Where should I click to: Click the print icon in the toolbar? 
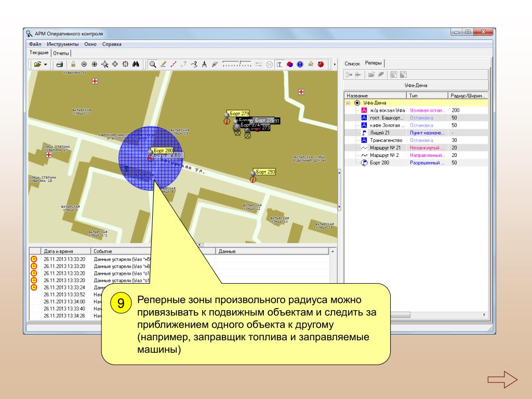pyautogui.click(x=60, y=64)
